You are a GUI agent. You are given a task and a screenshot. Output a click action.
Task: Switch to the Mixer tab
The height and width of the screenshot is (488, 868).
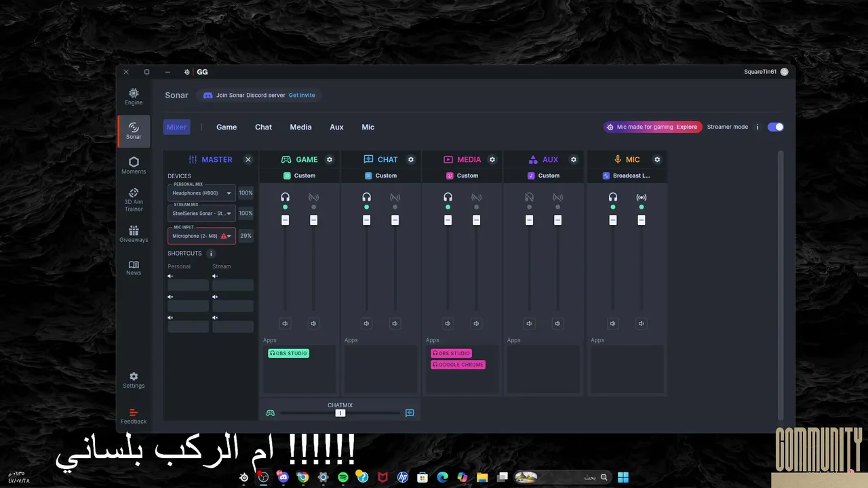tap(176, 127)
